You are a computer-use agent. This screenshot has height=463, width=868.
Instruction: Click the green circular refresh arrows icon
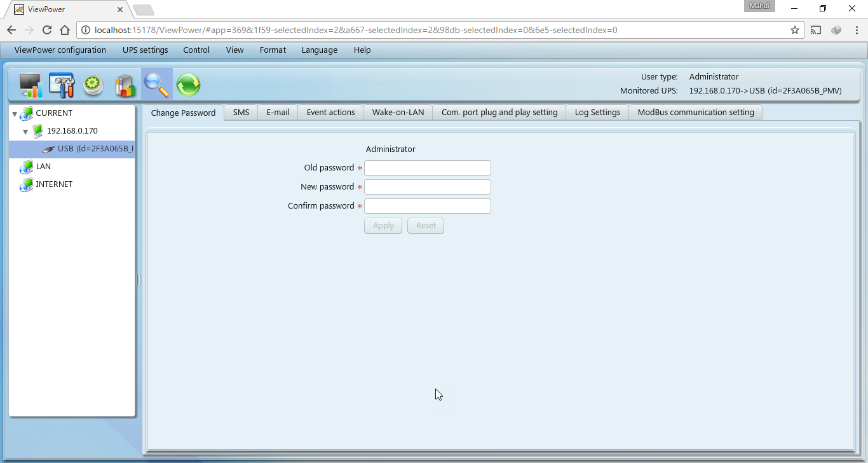point(188,85)
